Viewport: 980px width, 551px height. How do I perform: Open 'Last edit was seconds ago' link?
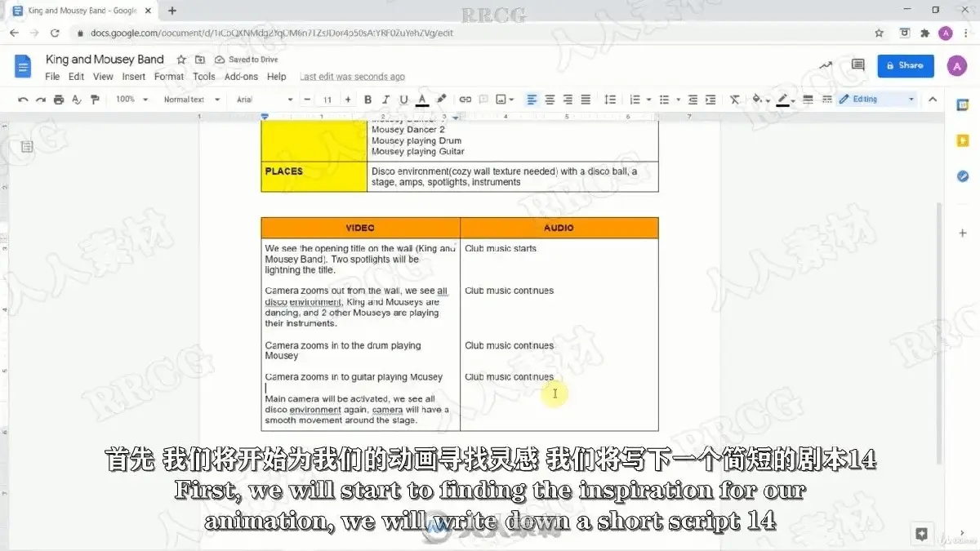(x=352, y=77)
